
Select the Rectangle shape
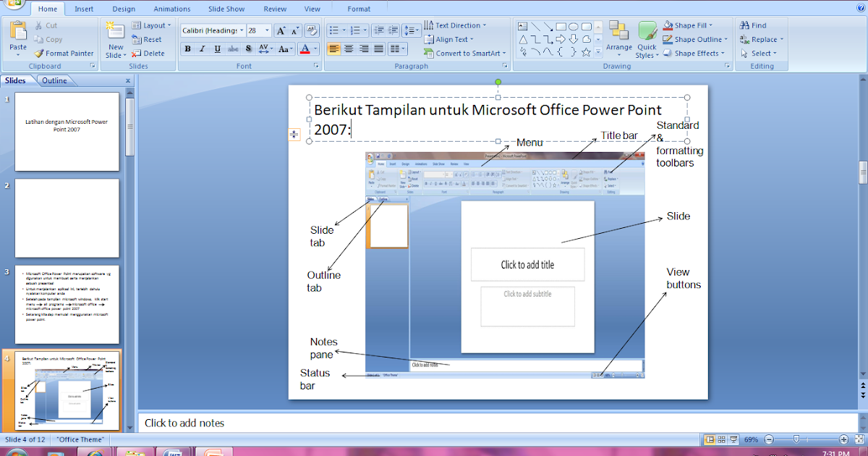click(561, 26)
